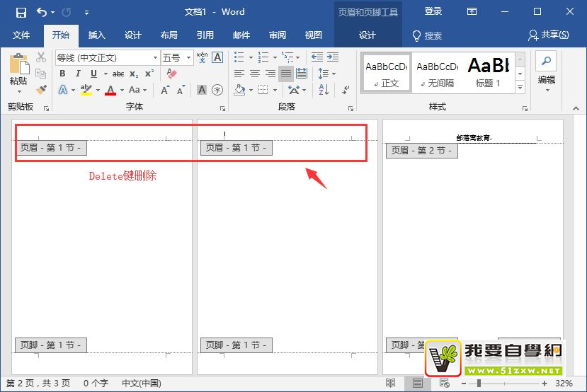587x392 pixels.
Task: Clear all formatting with eraser icon
Action: 171,74
